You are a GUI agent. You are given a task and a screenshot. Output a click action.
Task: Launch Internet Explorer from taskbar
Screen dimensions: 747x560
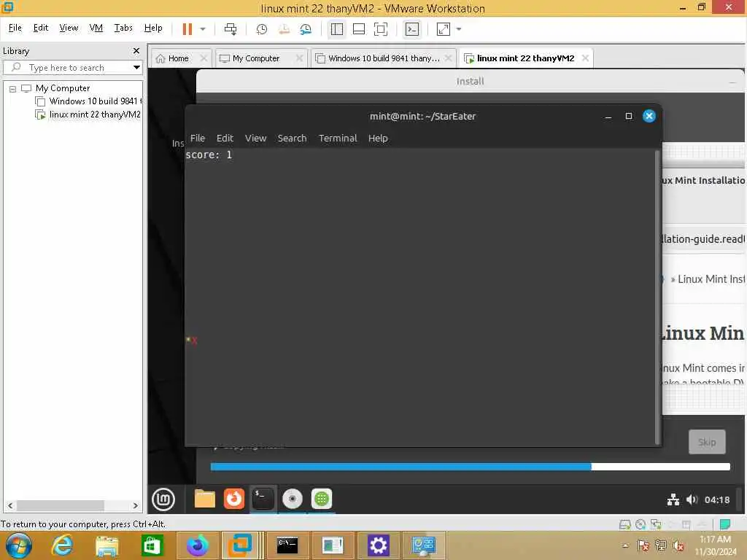(x=63, y=545)
